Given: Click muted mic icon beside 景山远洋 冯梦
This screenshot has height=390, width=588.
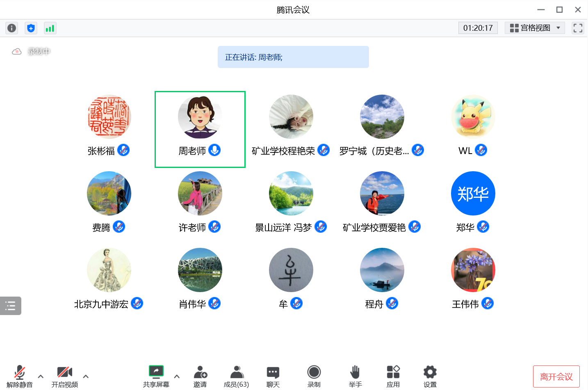Looking at the screenshot, I should 321,227.
